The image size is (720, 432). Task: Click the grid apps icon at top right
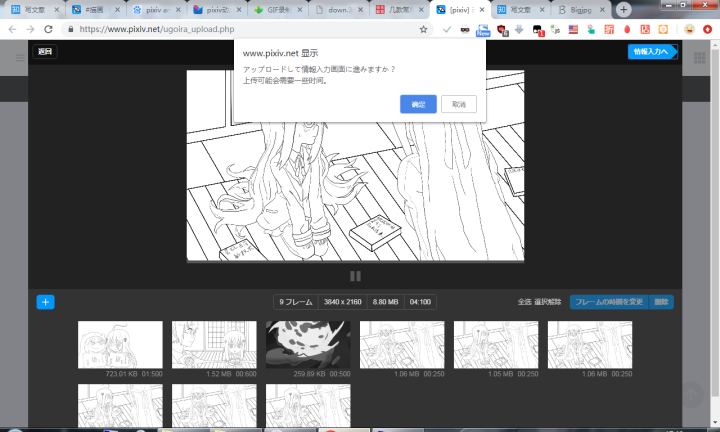(x=699, y=58)
